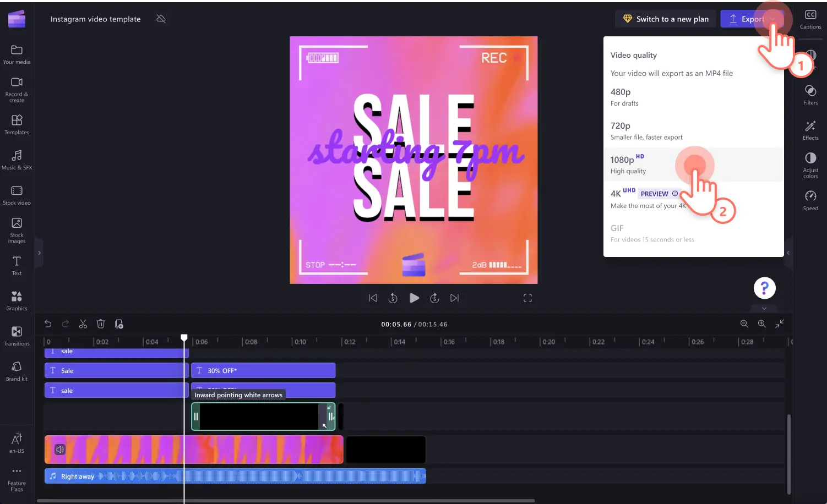This screenshot has width=827, height=504.
Task: Split clip with scissors tool
Action: coord(83,324)
